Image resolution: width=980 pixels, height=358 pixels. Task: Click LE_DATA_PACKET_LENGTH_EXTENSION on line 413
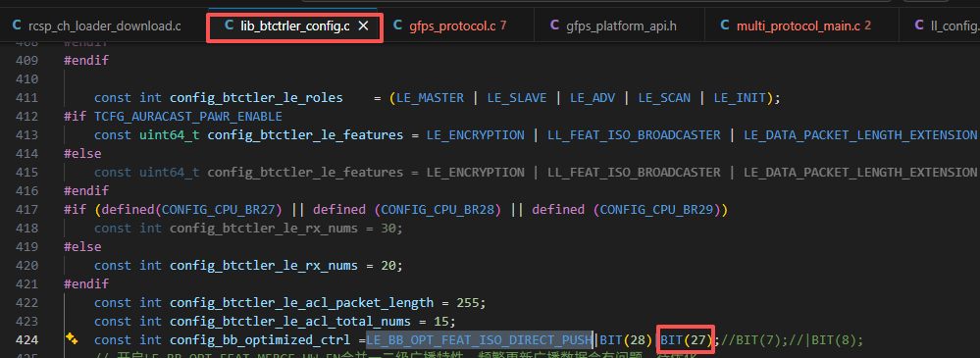(860, 135)
